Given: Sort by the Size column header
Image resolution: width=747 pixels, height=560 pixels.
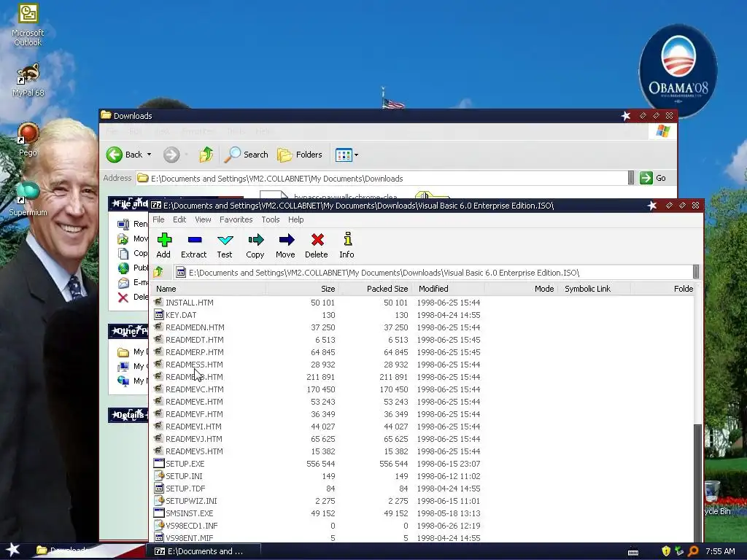Looking at the screenshot, I should click(x=303, y=289).
